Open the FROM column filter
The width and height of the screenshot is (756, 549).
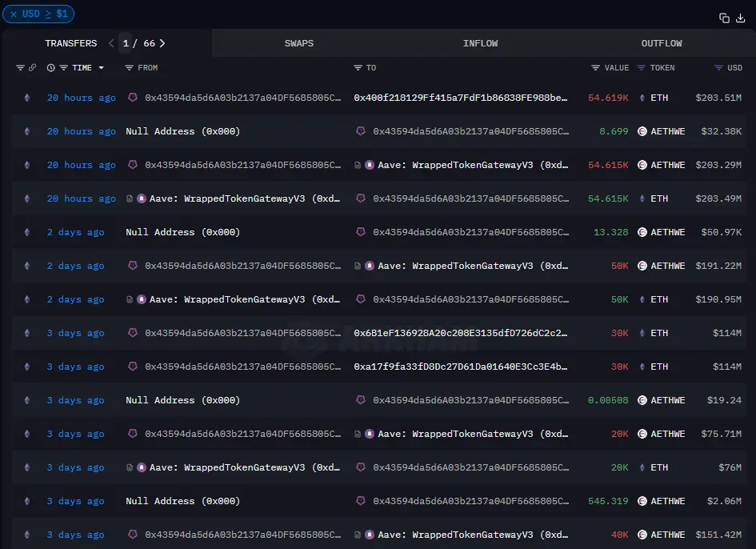130,68
